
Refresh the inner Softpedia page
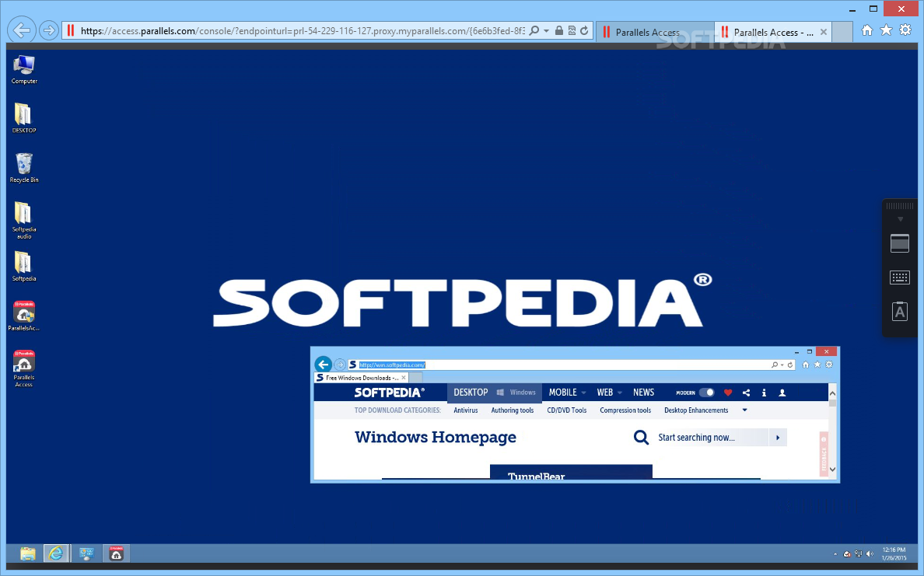(x=790, y=365)
